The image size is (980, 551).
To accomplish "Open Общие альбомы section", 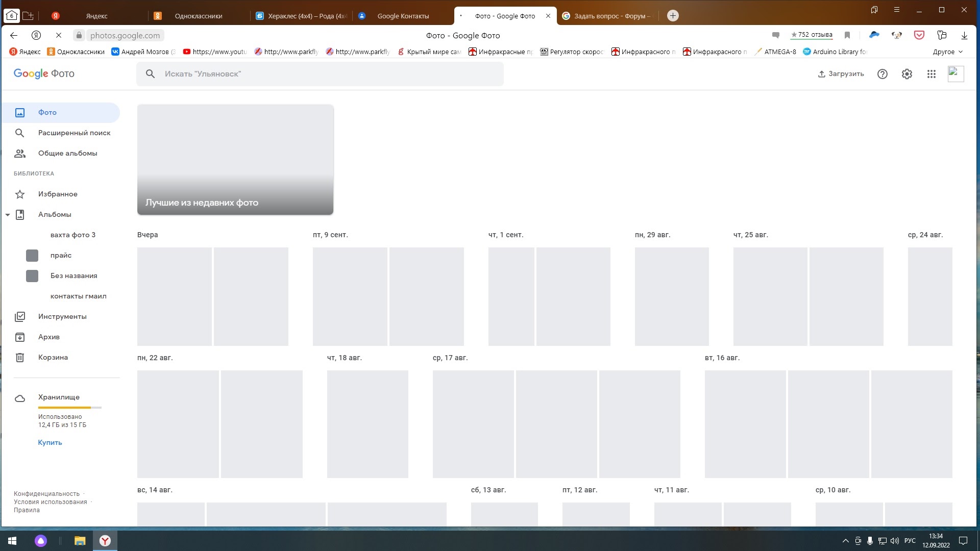I will click(x=60, y=153).
